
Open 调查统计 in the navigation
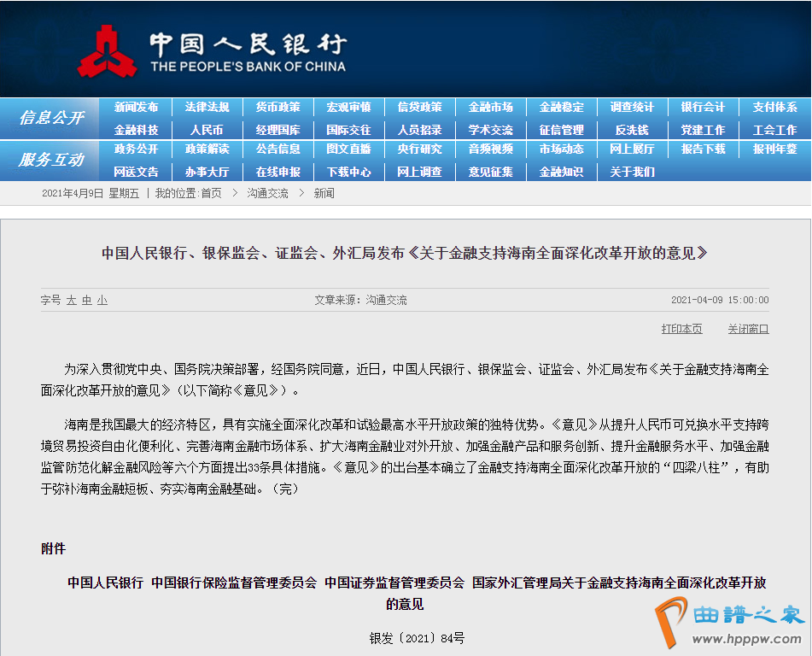[632, 108]
